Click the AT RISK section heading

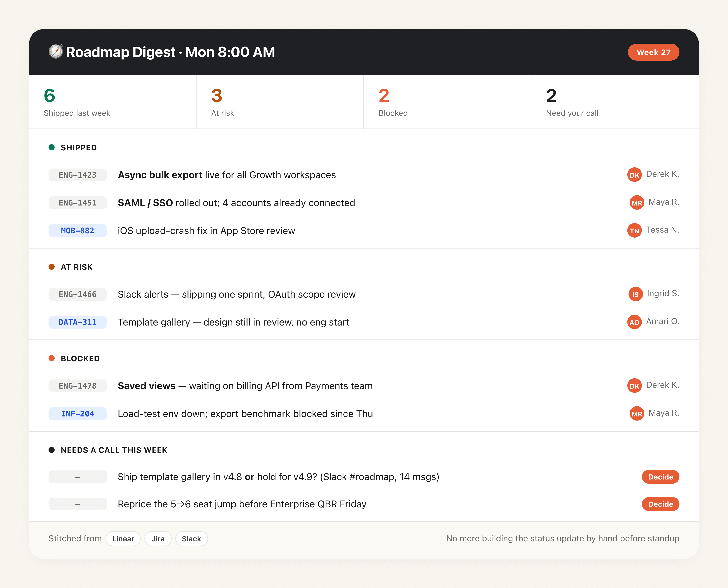click(77, 267)
